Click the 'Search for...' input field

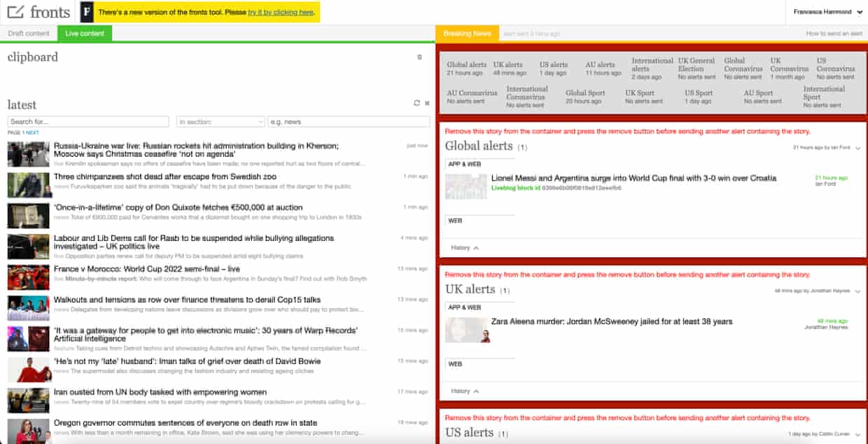pos(88,122)
